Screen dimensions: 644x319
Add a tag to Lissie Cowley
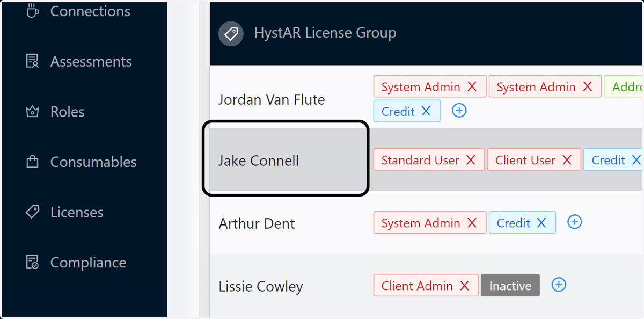click(559, 285)
